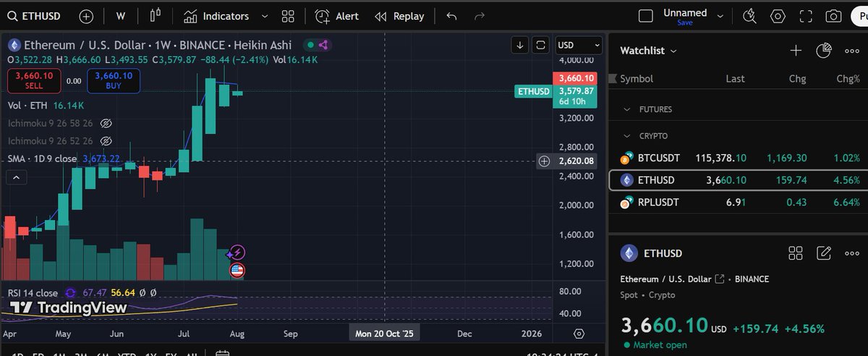Click the SELL 3,660.10 button

point(34,80)
